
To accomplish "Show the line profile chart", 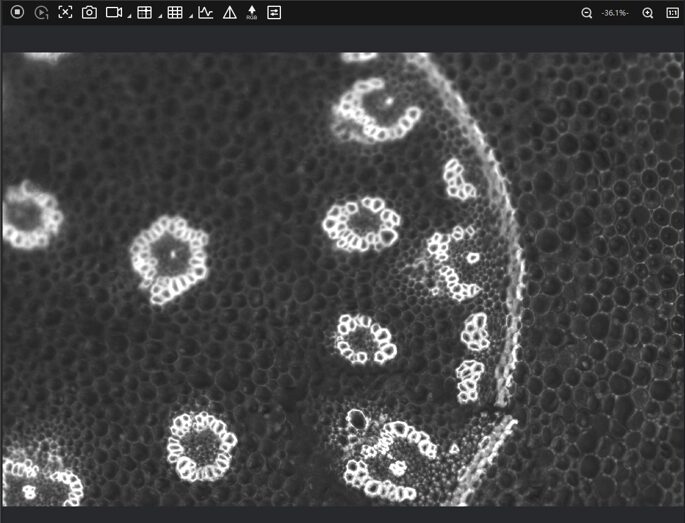I will coord(205,13).
